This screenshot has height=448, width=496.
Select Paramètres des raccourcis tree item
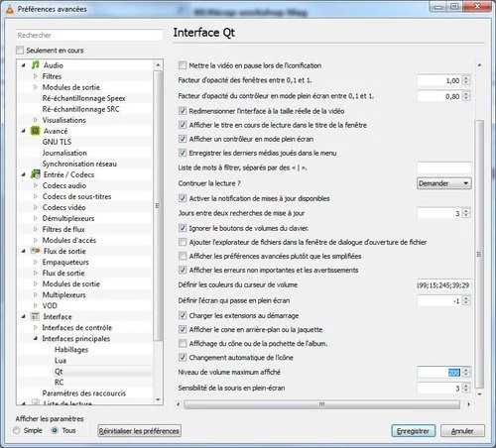84,393
